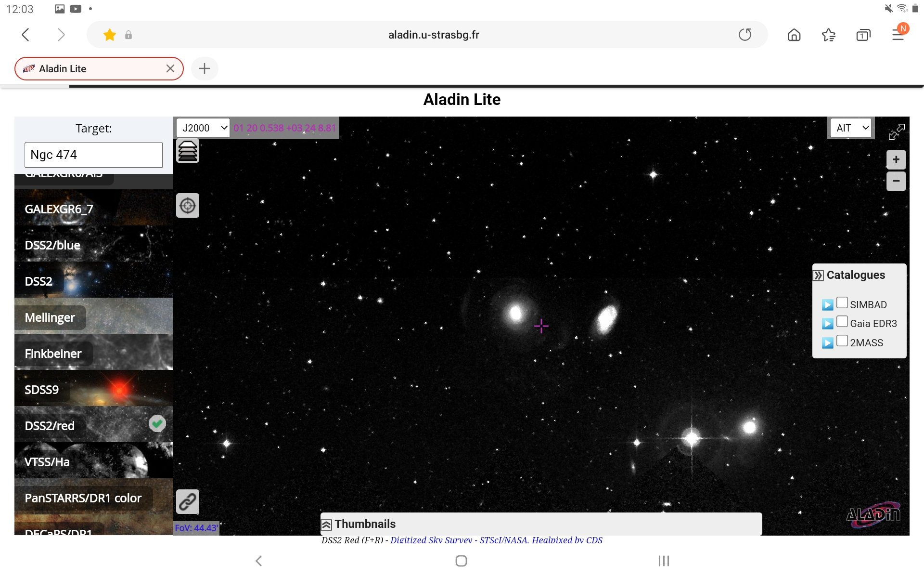Image resolution: width=924 pixels, height=578 pixels.
Task: Open the browser menu
Action: pos(898,35)
